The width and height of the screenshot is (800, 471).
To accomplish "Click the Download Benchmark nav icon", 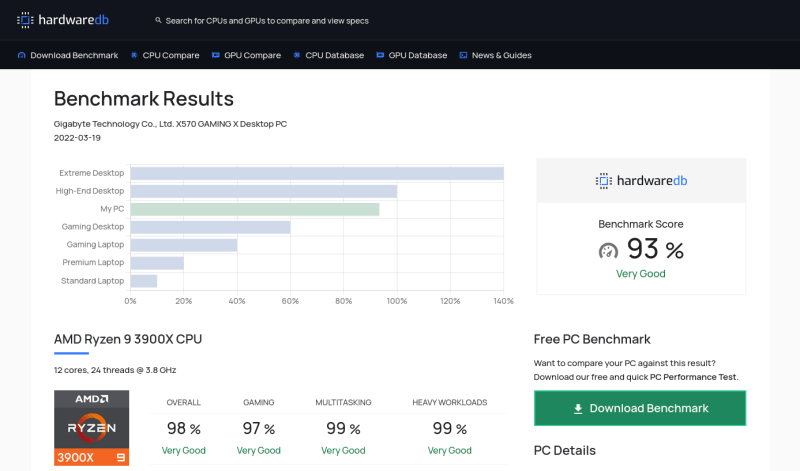I will [x=21, y=55].
